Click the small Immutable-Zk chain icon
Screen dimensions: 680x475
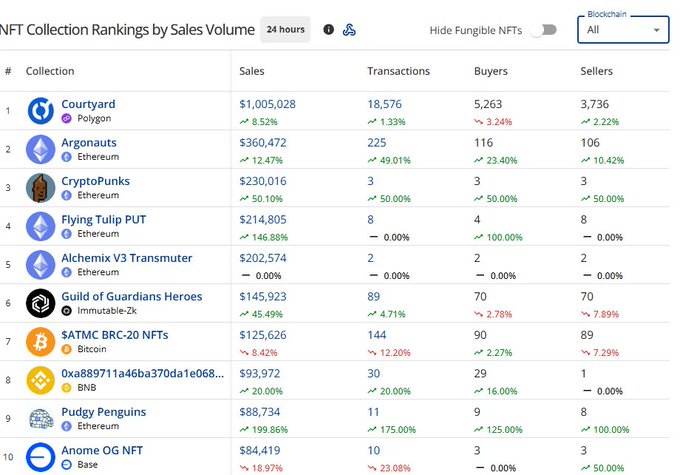(x=66, y=311)
